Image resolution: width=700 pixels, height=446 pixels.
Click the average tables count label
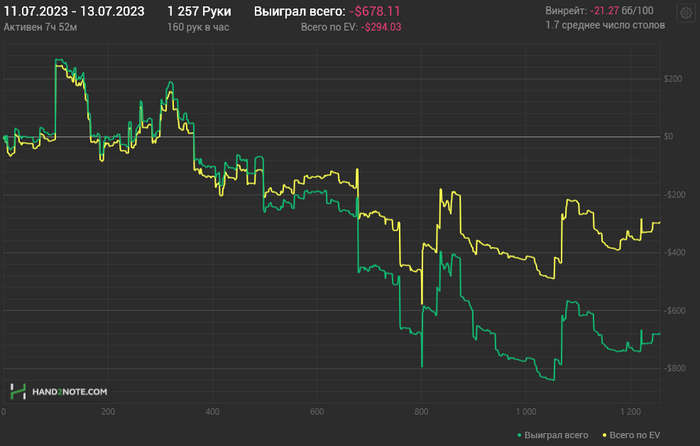[605, 25]
